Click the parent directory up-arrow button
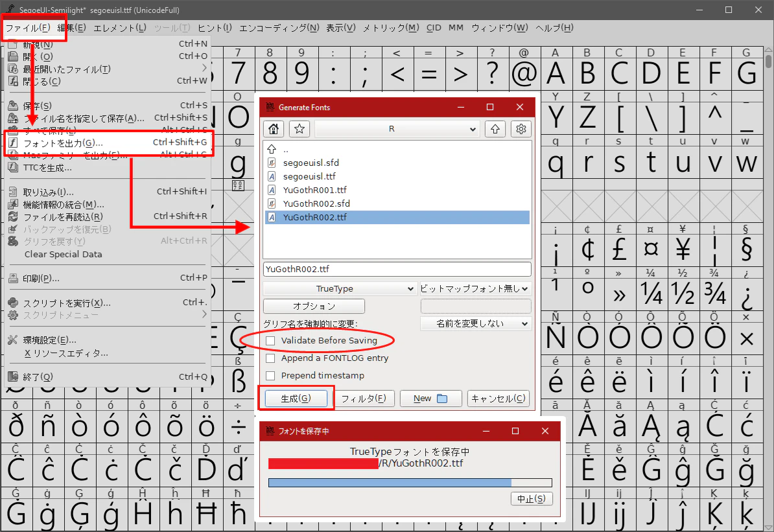 [x=495, y=129]
